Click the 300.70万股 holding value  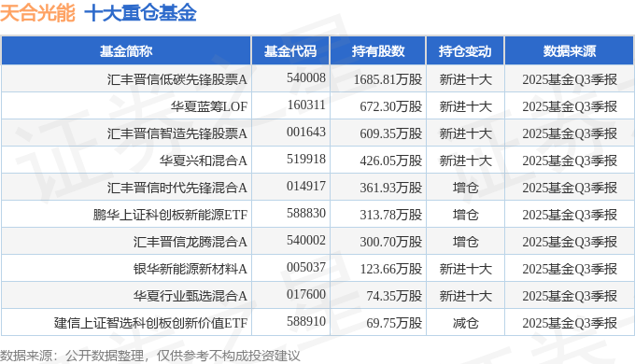point(390,242)
